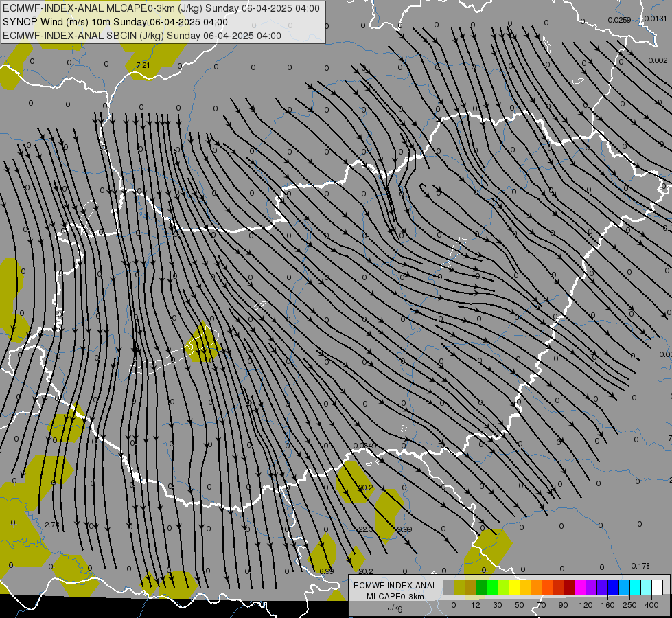Click the map value 6.99
672x618 pixels.
point(327,571)
